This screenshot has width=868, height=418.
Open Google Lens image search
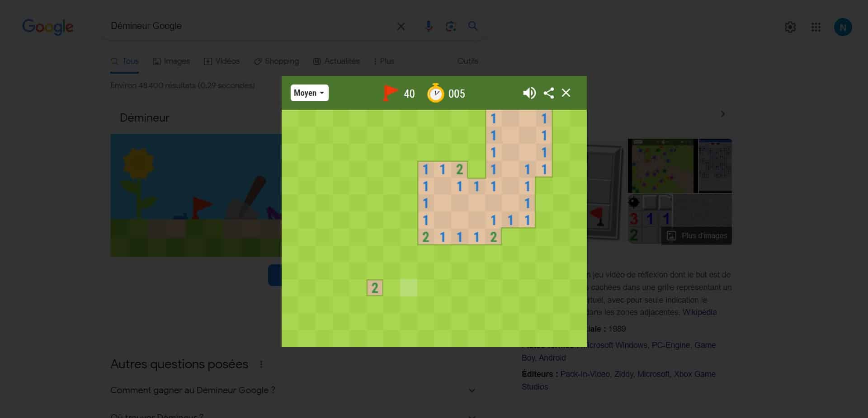tap(451, 26)
